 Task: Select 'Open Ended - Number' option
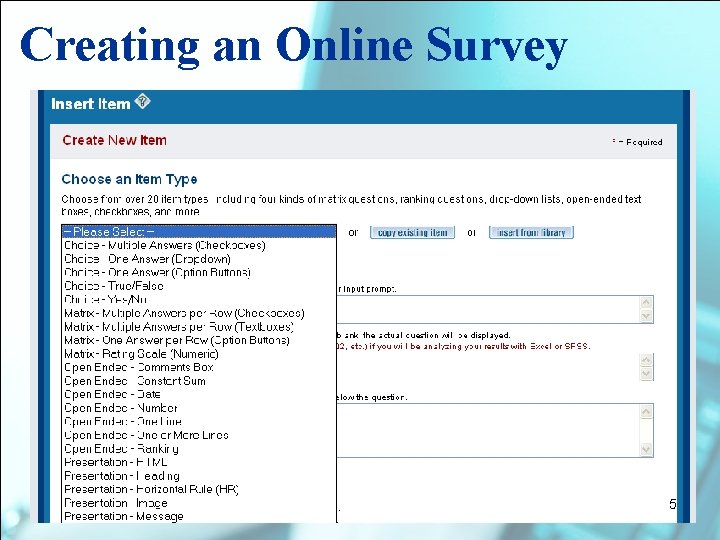(199, 408)
